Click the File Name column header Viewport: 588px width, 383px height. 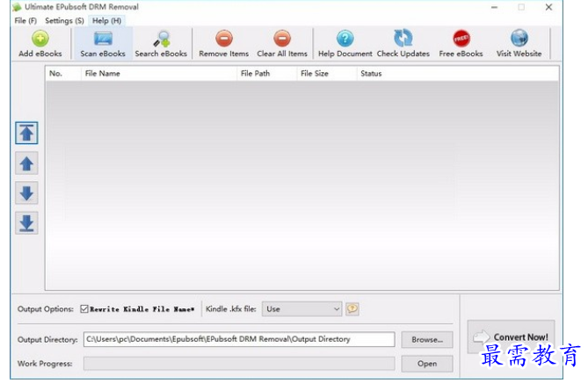[x=159, y=74]
